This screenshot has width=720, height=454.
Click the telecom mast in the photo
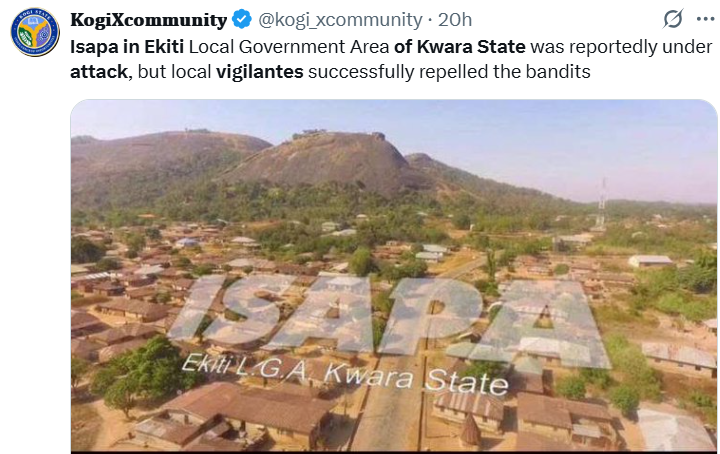[x=601, y=203]
